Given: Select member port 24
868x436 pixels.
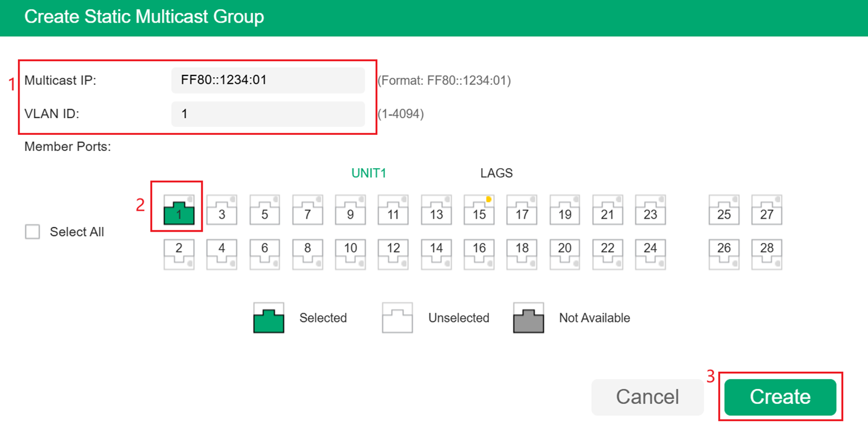Looking at the screenshot, I should click(650, 254).
